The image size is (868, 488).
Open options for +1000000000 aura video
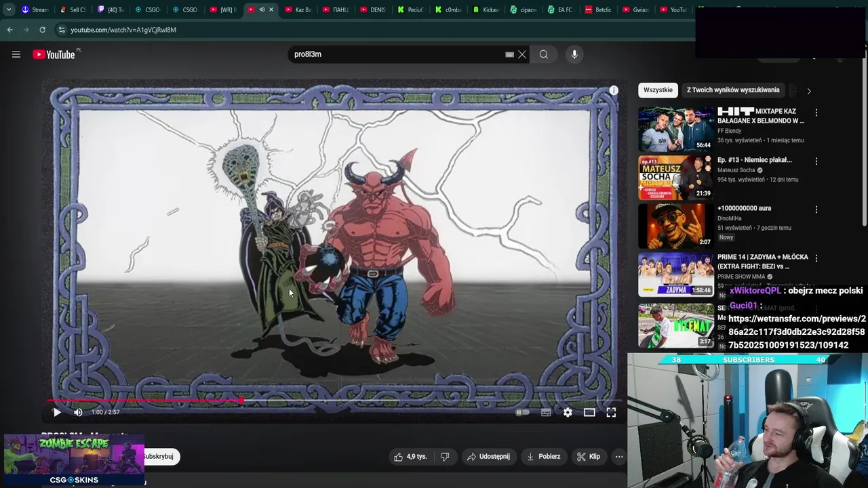coord(816,209)
